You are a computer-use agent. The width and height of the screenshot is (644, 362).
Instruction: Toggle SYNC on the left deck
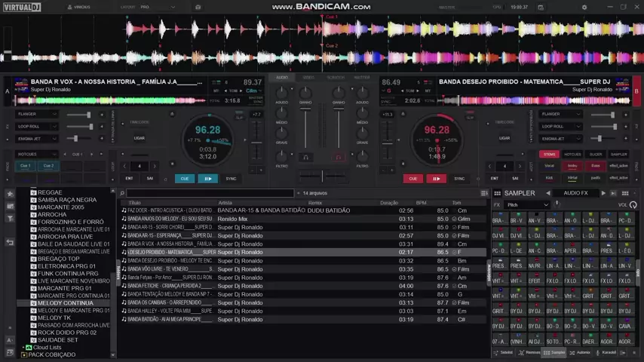pos(231,179)
